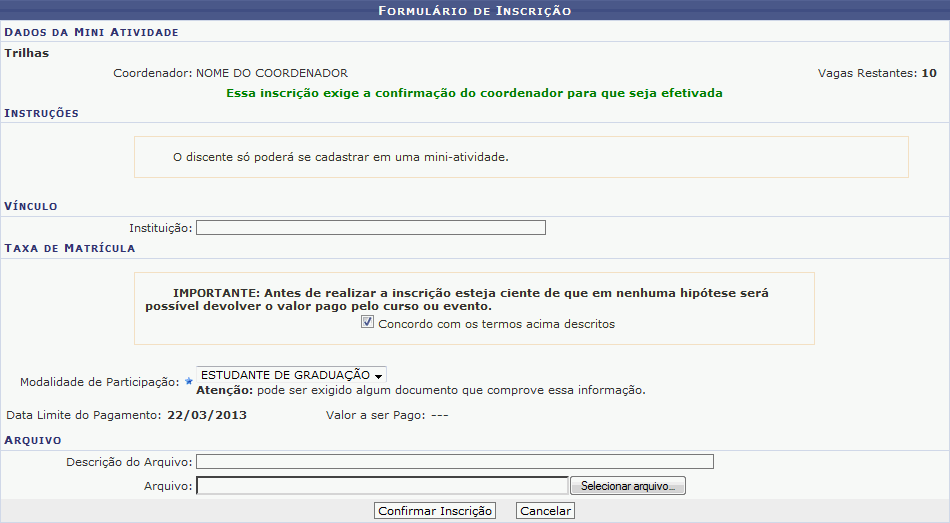Select the 'Dados da Mini Atividade' heading
Viewport: 950px width, 523px height.
click(x=91, y=32)
